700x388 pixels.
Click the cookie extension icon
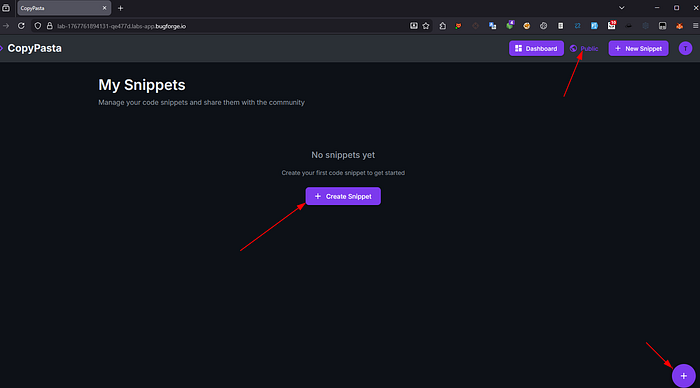(x=526, y=26)
